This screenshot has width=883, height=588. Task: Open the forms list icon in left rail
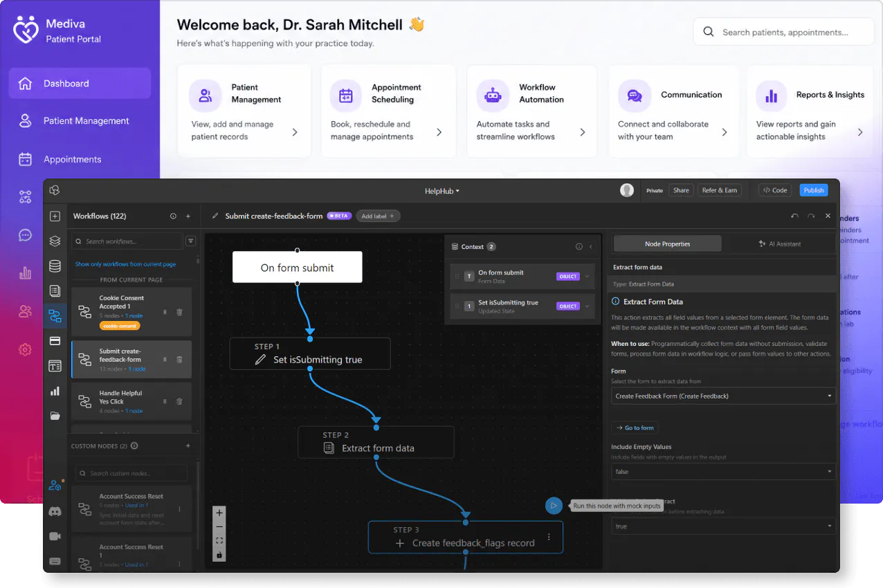point(55,291)
